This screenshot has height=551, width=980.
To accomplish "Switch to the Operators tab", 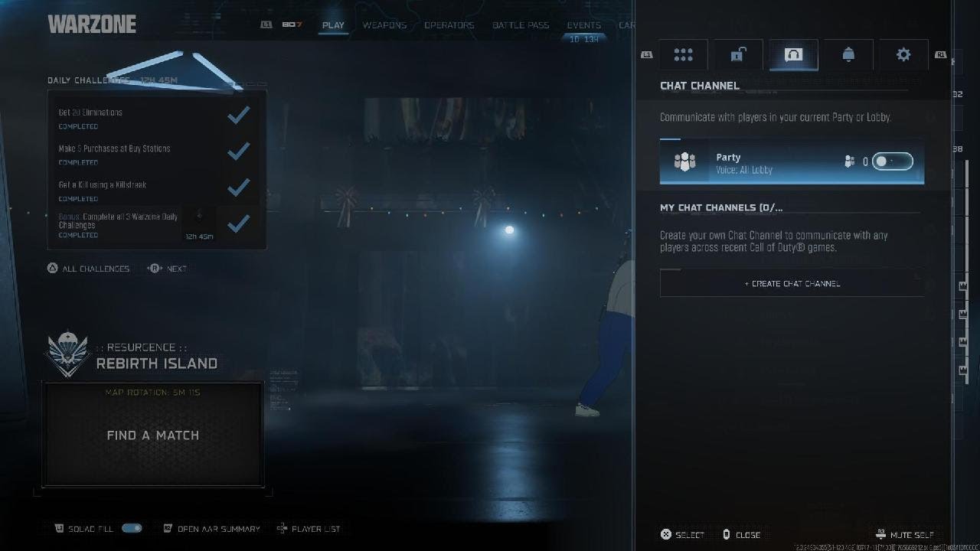I will click(x=449, y=25).
